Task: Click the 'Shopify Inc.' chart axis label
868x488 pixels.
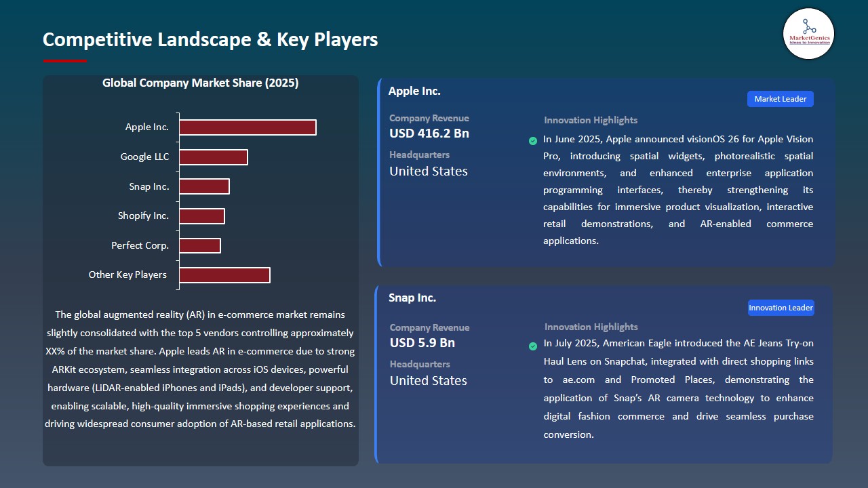Action: click(x=143, y=216)
